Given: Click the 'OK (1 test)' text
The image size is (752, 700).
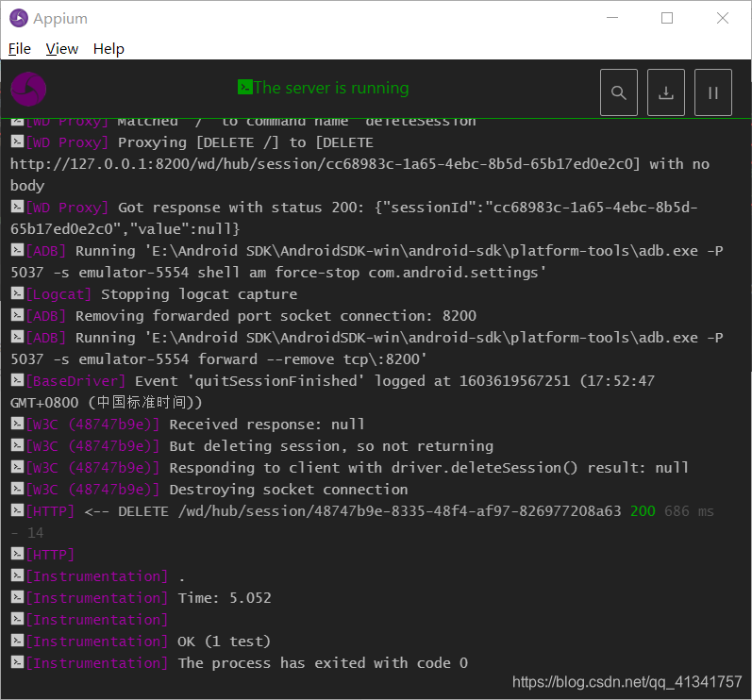Looking at the screenshot, I should [x=224, y=642].
